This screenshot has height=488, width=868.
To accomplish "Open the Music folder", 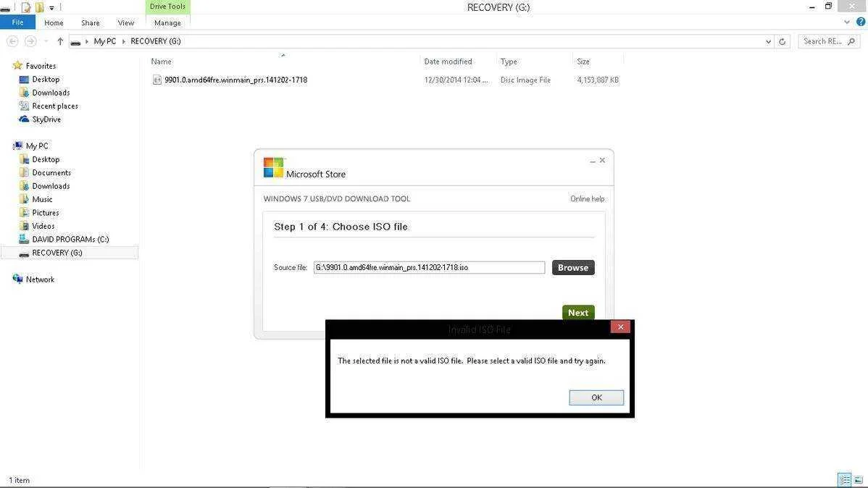I will [42, 199].
